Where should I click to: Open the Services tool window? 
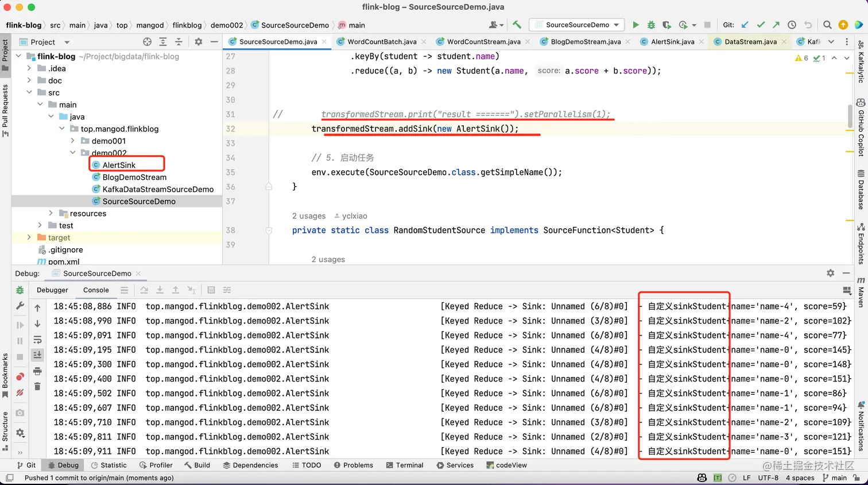tap(455, 465)
